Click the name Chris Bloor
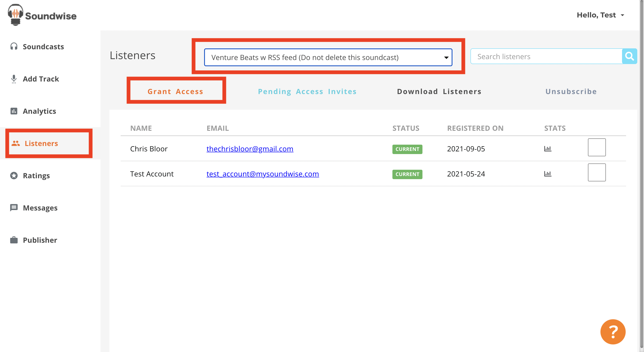This screenshot has height=352, width=644. tap(149, 149)
